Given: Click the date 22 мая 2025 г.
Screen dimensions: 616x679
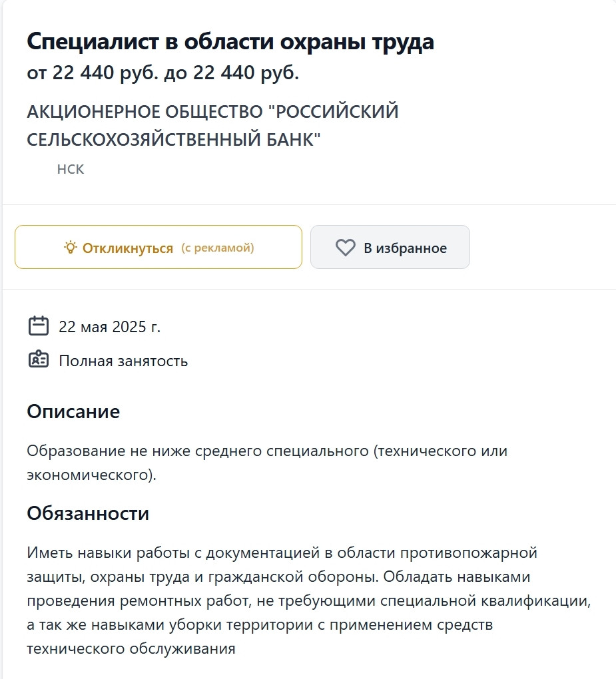Looking at the screenshot, I should click(x=110, y=327).
